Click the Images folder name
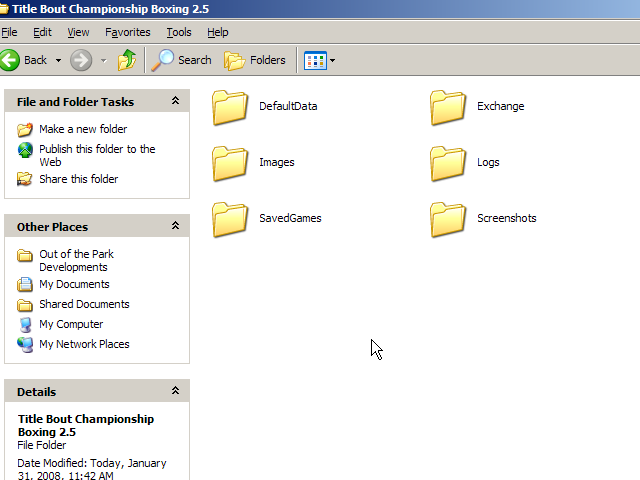The width and height of the screenshot is (640, 480). click(277, 162)
